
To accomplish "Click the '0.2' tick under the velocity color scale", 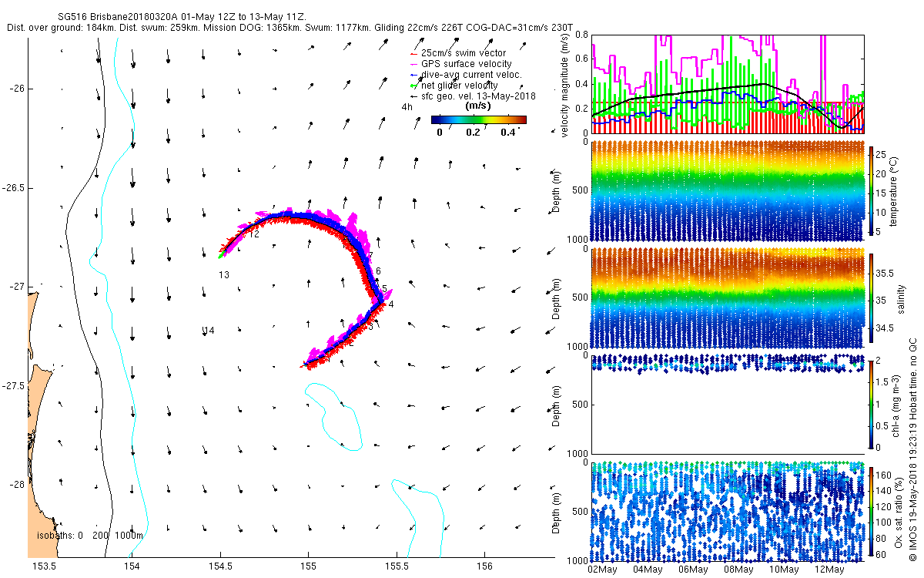I will click(x=473, y=132).
